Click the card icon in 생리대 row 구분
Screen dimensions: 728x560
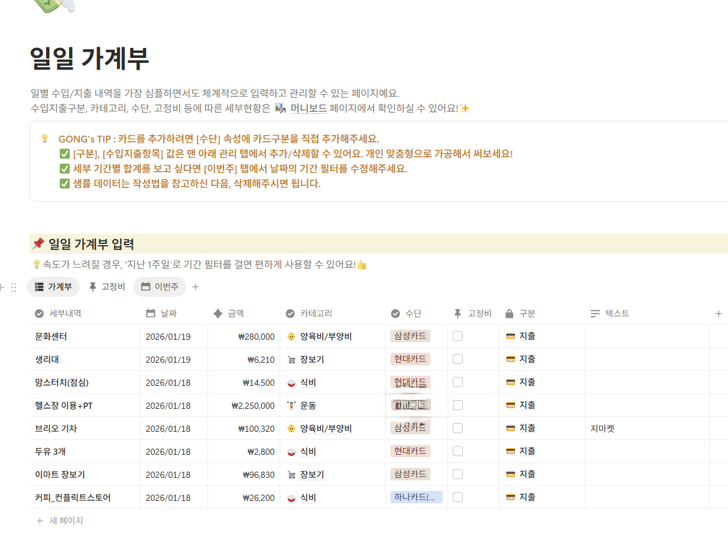click(x=510, y=359)
